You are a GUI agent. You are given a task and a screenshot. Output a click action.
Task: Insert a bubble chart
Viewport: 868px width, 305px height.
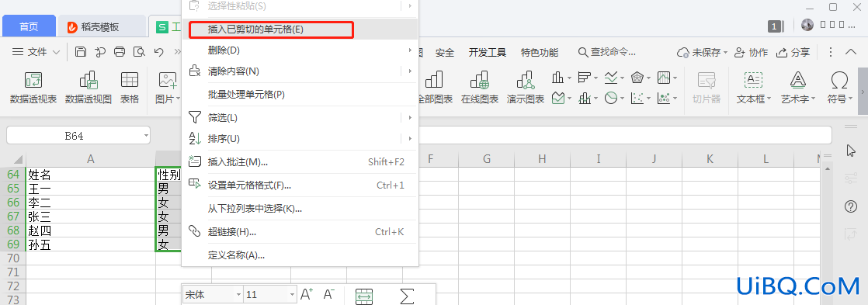pyautogui.click(x=664, y=98)
